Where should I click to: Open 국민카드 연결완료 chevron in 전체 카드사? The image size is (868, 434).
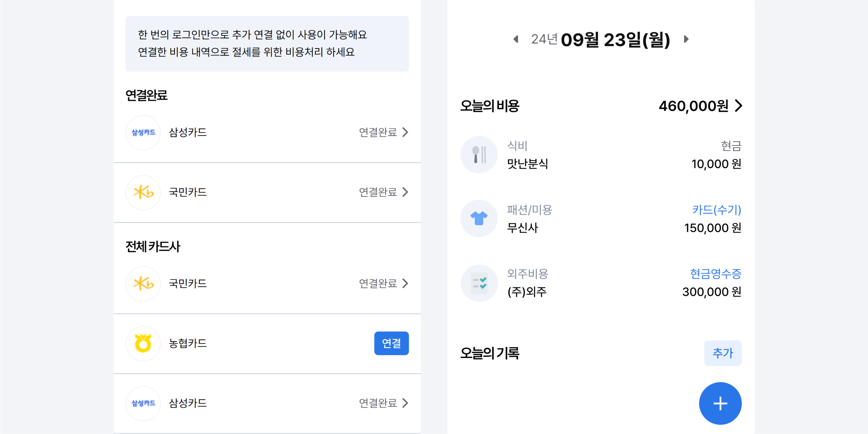tap(405, 283)
